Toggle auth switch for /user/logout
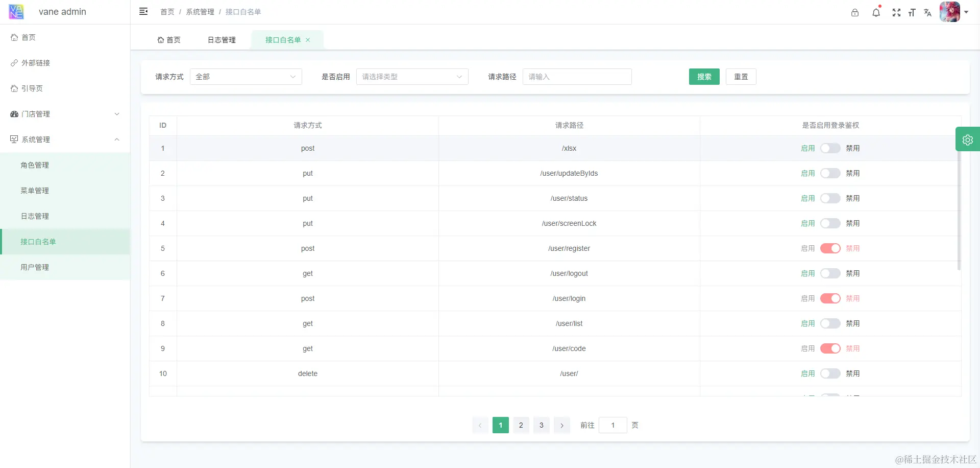980x468 pixels. 830,273
